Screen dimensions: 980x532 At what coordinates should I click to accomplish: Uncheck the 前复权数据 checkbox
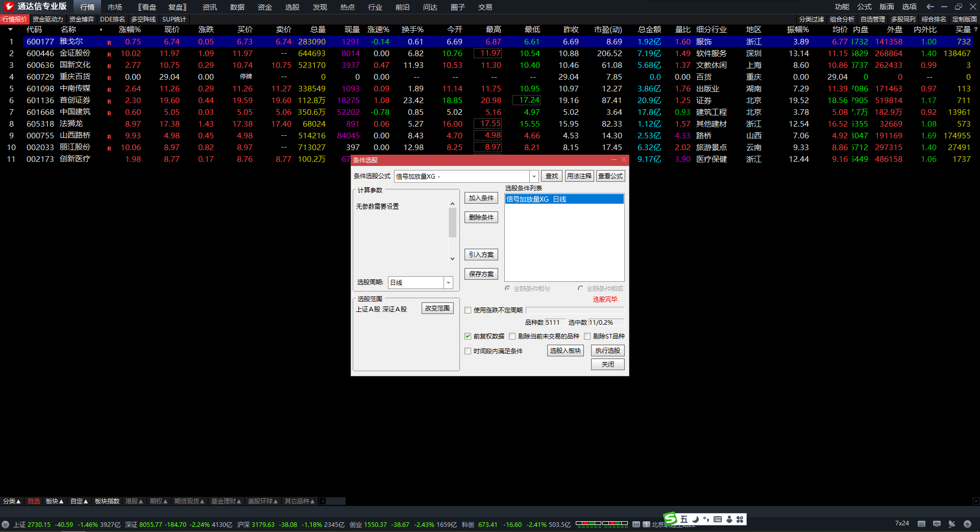468,336
